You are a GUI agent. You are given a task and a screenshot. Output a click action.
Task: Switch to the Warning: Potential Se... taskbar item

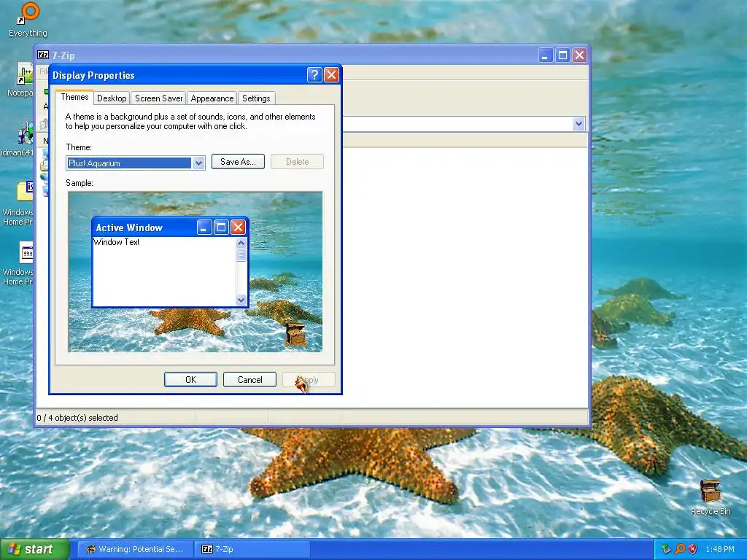(x=135, y=549)
